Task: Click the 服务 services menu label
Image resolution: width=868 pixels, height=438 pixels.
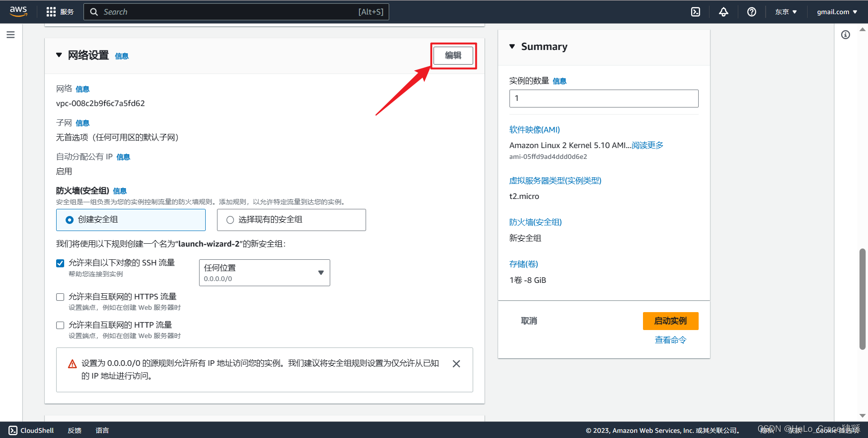Action: pyautogui.click(x=67, y=12)
